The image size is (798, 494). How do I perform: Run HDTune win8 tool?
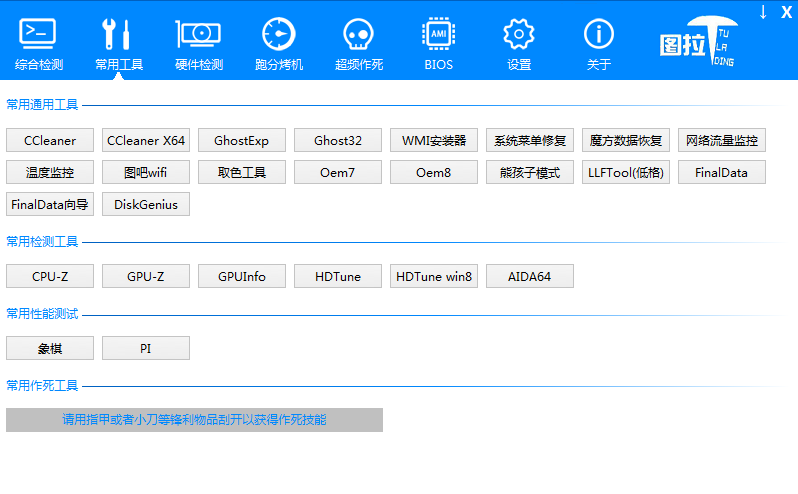click(434, 276)
